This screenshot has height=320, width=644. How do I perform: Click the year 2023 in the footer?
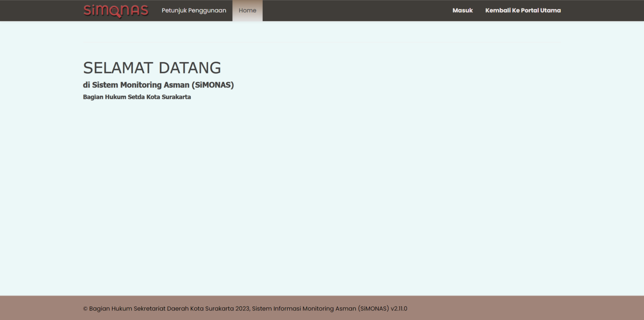tap(243, 309)
